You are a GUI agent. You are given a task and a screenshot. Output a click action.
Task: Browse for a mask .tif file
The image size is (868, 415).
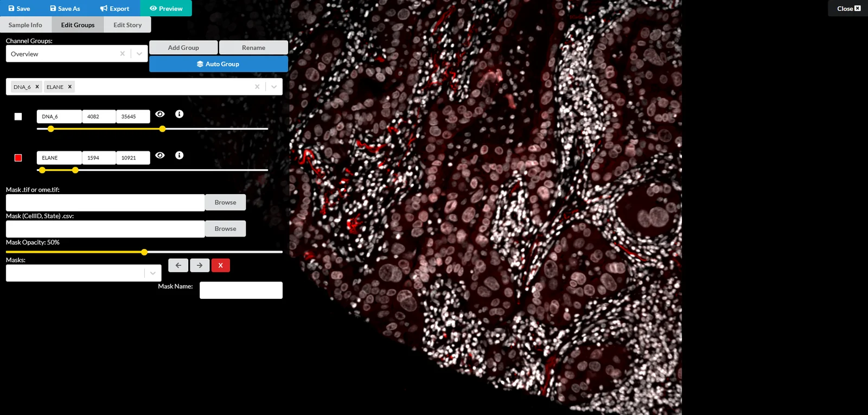pyautogui.click(x=225, y=202)
